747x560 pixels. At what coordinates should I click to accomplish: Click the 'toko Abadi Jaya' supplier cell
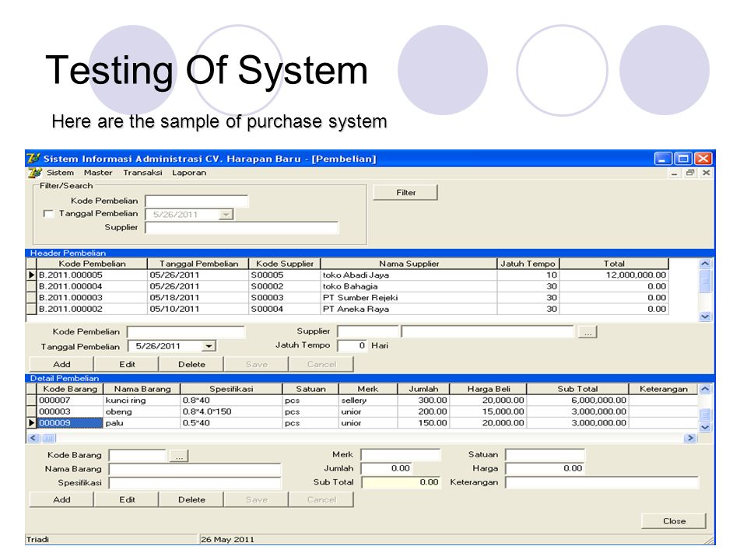409,275
